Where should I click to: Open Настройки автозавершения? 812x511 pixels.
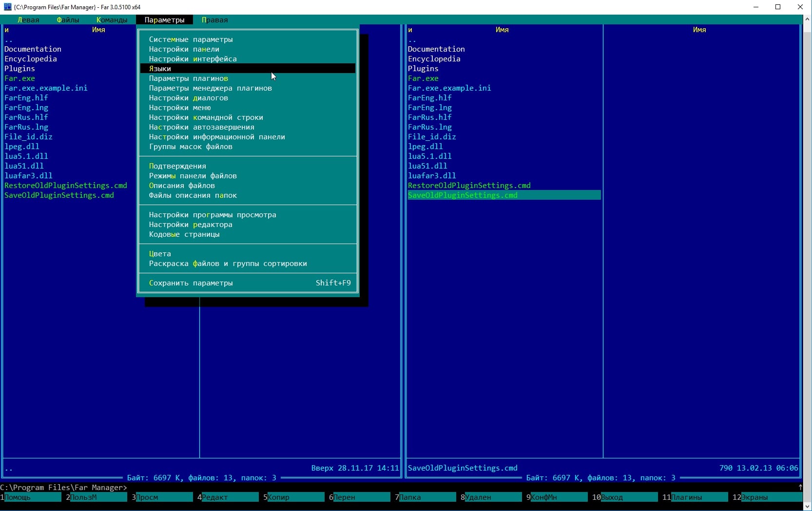click(248, 127)
